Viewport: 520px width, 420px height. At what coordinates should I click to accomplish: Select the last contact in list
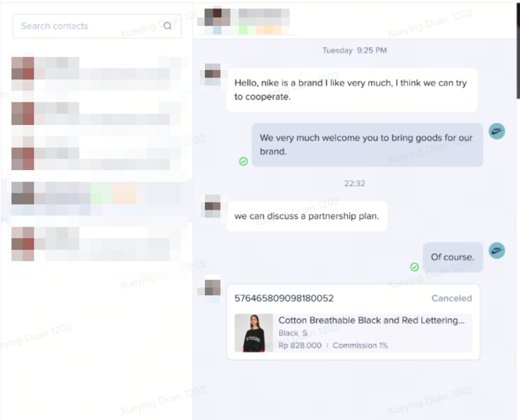coord(96,244)
